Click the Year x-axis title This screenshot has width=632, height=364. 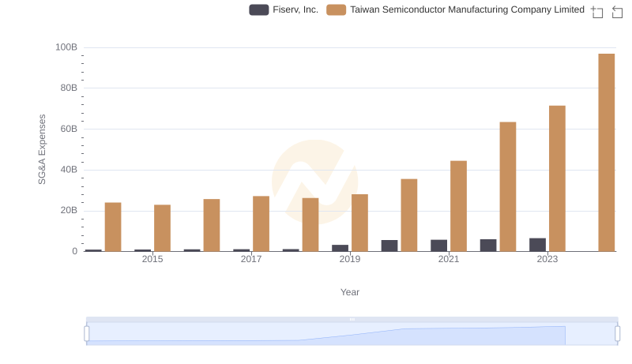(x=350, y=292)
